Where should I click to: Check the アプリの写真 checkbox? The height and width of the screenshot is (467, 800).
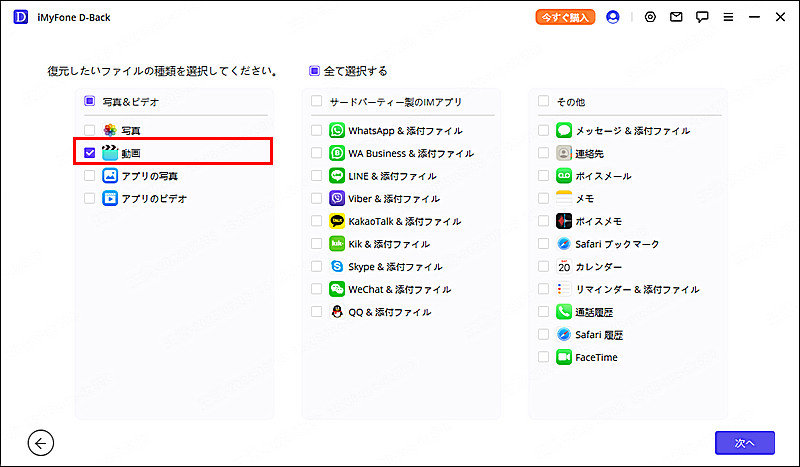point(89,176)
